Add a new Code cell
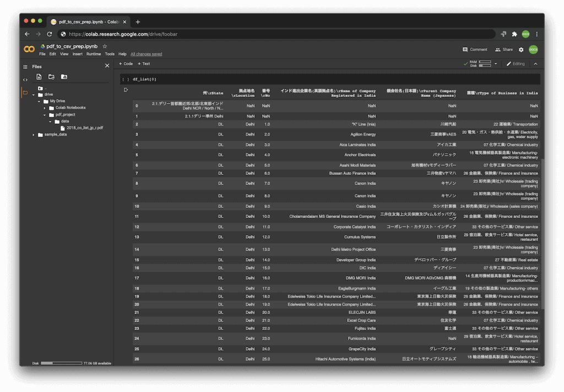 coord(126,64)
